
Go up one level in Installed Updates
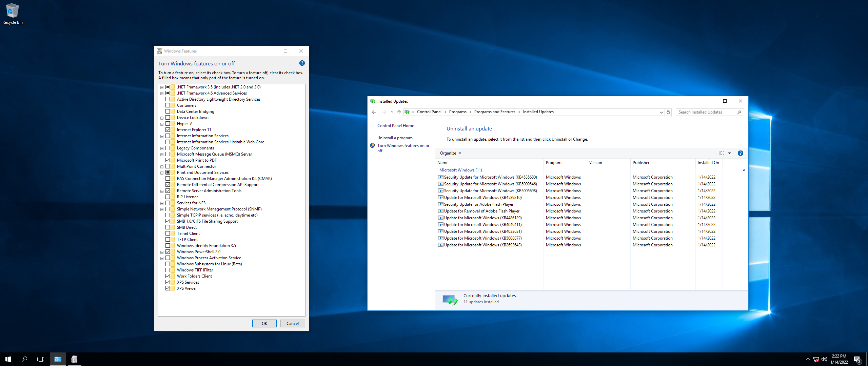(399, 112)
